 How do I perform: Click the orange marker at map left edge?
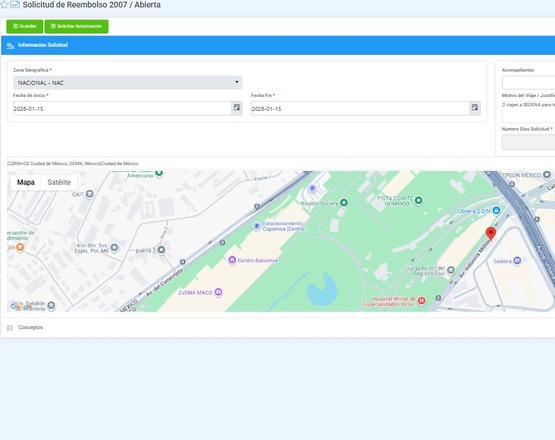pyautogui.click(x=20, y=247)
